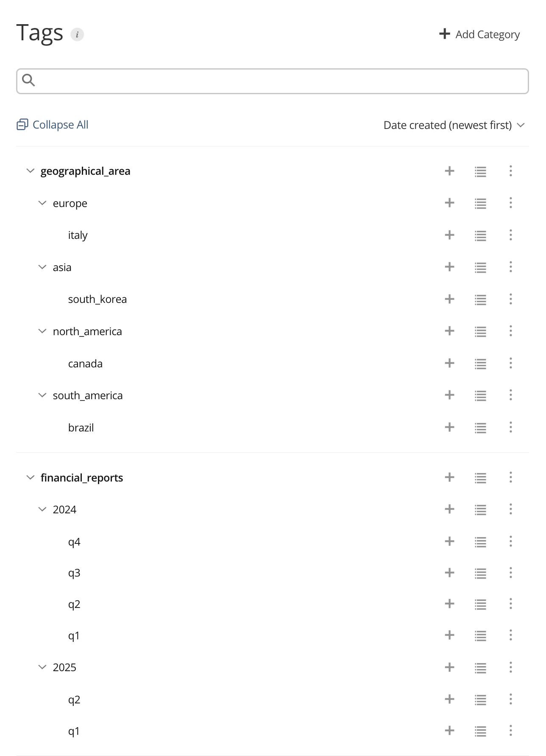Click the list icon next to brazil
The image size is (546, 756).
click(480, 428)
